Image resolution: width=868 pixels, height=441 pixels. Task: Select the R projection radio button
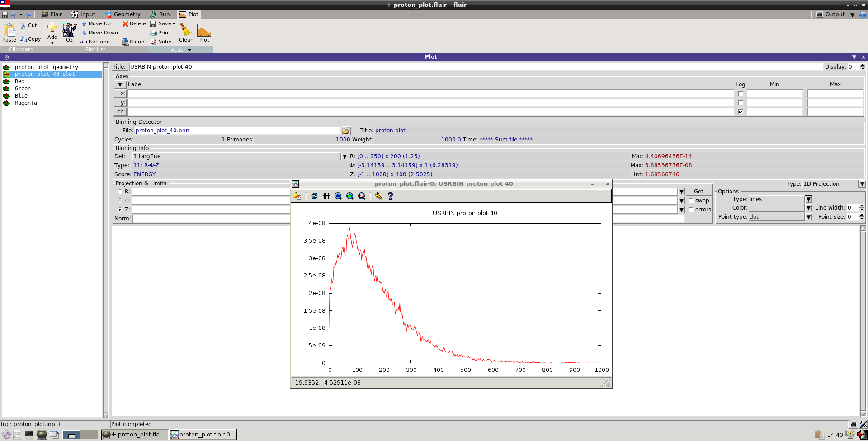(120, 192)
